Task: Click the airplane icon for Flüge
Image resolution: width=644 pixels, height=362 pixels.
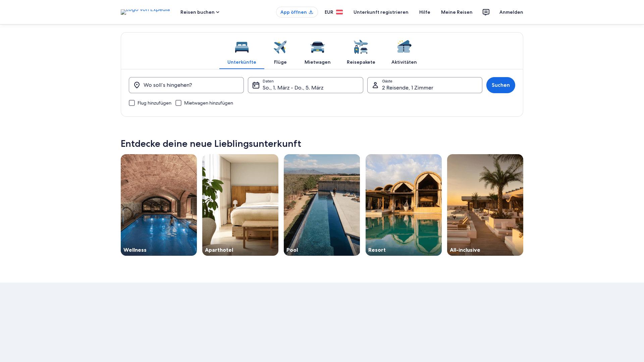Action: coord(280,47)
